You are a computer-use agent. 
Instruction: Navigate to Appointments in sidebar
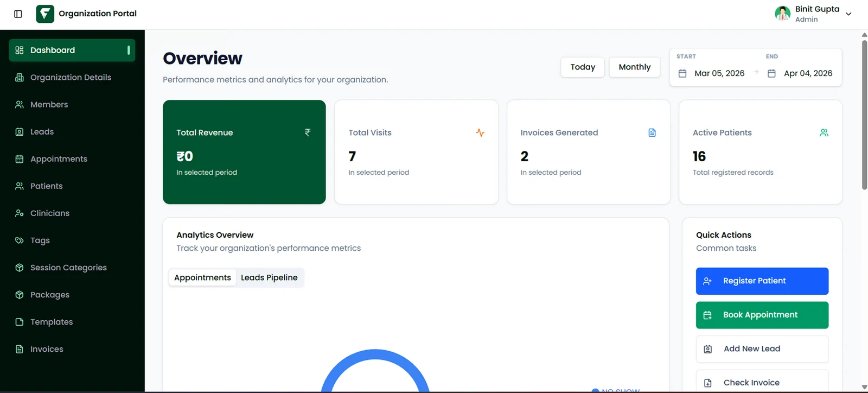point(72,159)
